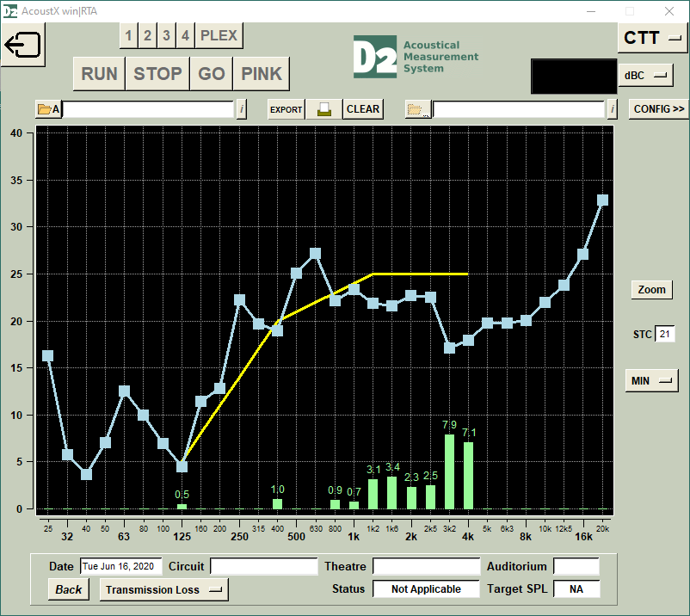The width and height of the screenshot is (690, 616).
Task: Select memory channel 1
Action: coord(128,35)
